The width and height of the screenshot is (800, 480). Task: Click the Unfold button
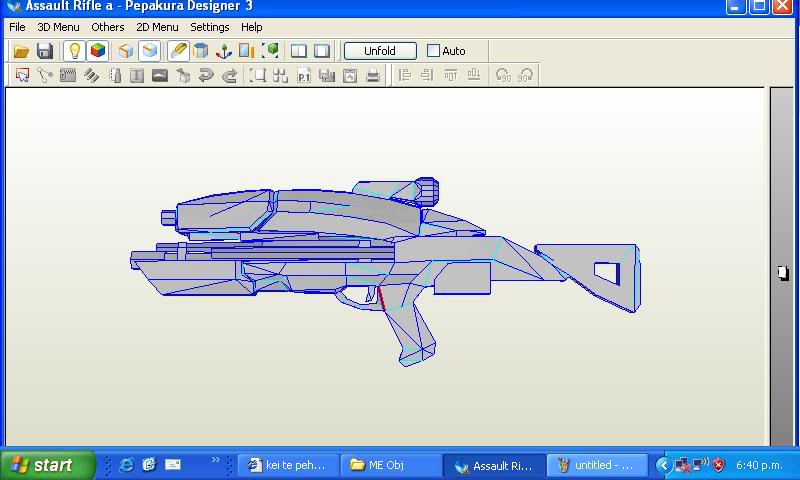[380, 51]
